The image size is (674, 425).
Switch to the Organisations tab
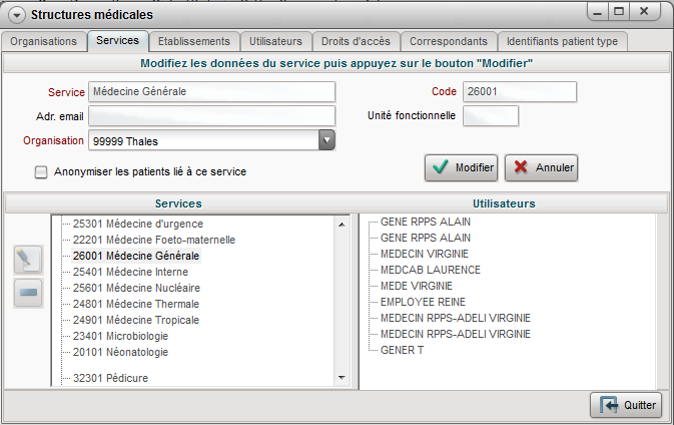(x=44, y=41)
